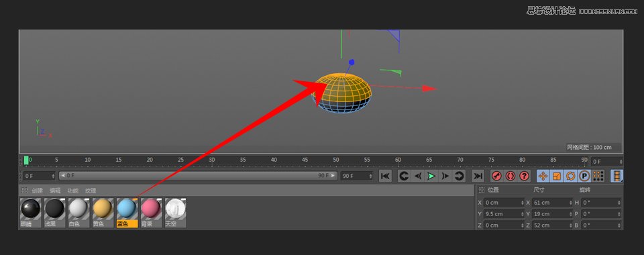Image resolution: width=644 pixels, height=255 pixels.
Task: Click the record active objects keyframe icon
Action: click(496, 176)
